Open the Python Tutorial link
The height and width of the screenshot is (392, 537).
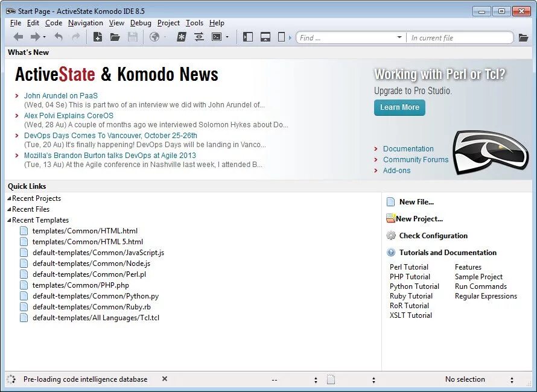(415, 286)
